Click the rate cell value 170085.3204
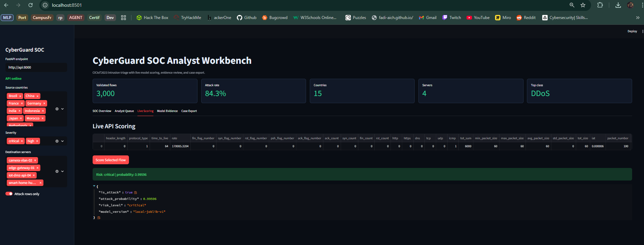The height and width of the screenshot is (245, 644). pos(180,146)
